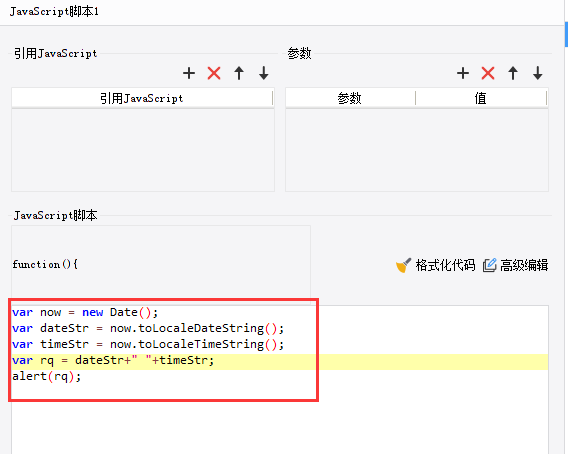This screenshot has height=454, width=568.
Task: Click the 值 column header
Action: click(x=481, y=98)
